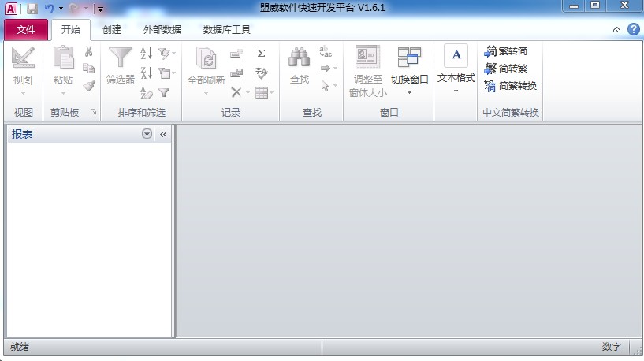
Task: Click the 粘贴 clipboard icon
Action: point(63,57)
